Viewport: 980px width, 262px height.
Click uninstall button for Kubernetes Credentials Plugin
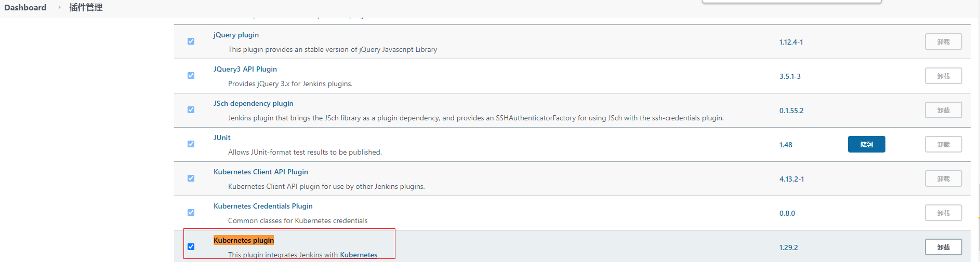click(944, 213)
